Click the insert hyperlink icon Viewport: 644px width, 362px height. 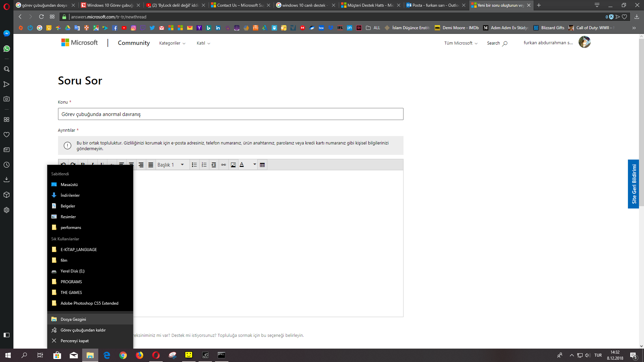(223, 165)
